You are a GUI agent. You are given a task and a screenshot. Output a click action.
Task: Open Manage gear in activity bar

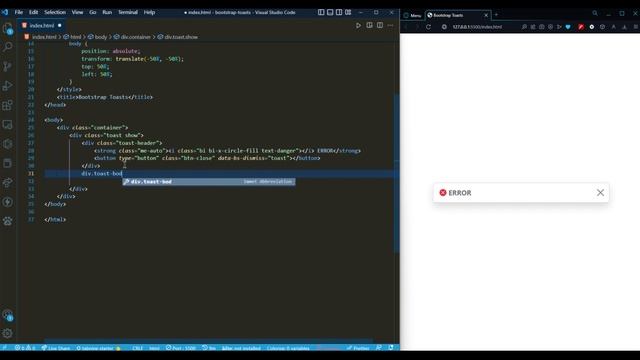click(7, 333)
